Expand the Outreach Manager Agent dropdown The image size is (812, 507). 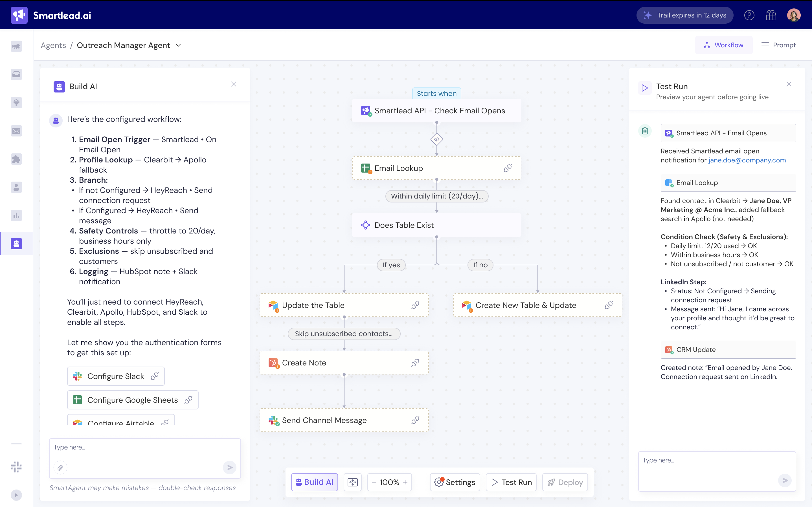point(178,45)
